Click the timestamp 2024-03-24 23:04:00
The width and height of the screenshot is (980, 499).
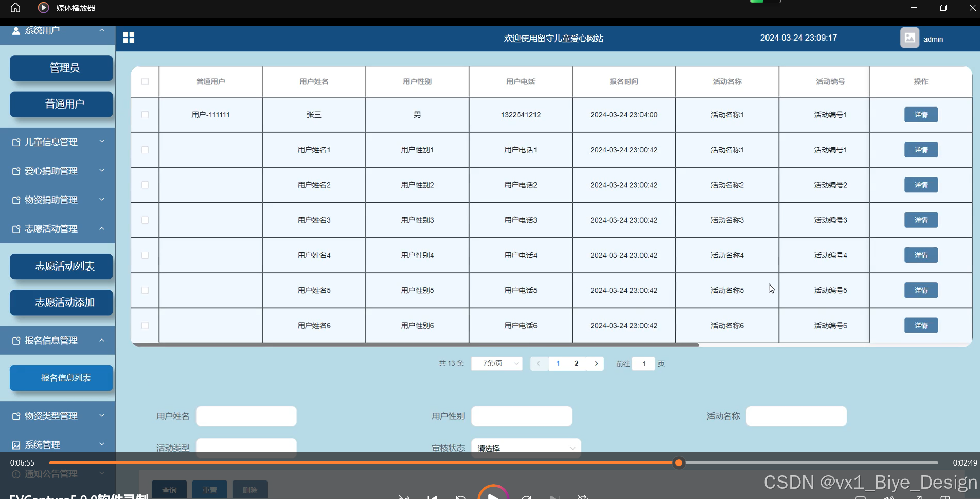coord(624,115)
